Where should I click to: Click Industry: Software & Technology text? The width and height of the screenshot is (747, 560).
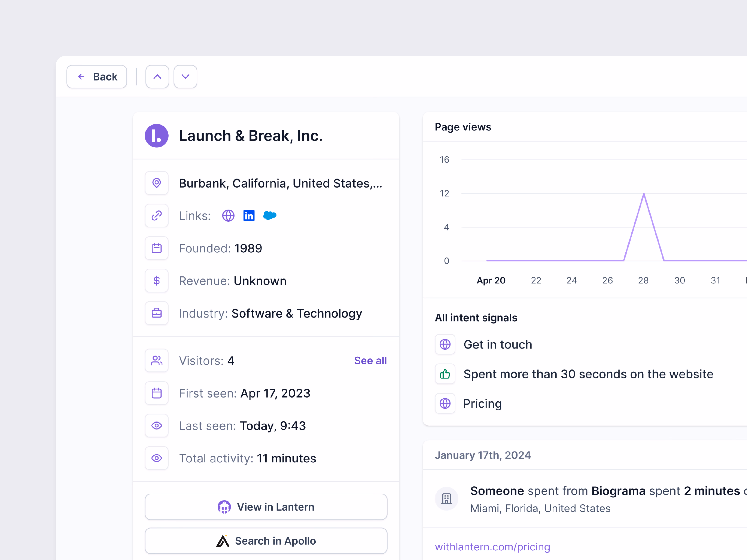(271, 314)
